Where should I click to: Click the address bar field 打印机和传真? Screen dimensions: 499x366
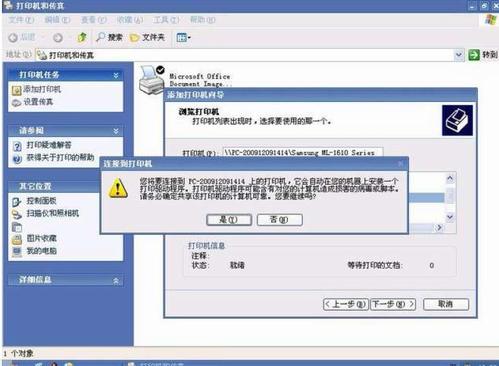pos(246,55)
